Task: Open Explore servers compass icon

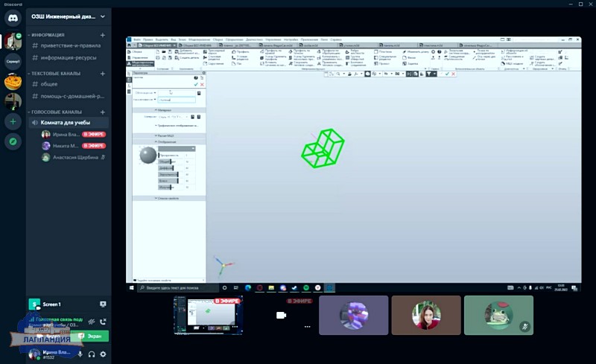Action: point(13,141)
